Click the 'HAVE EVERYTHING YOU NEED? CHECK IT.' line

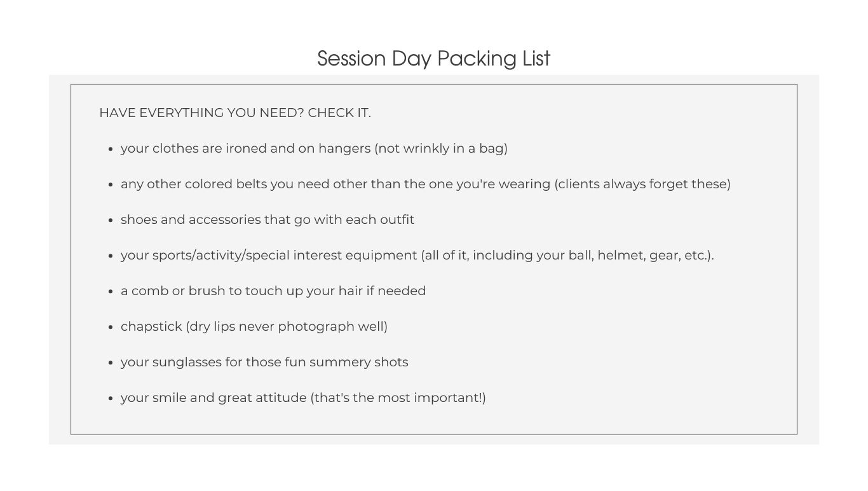click(235, 113)
